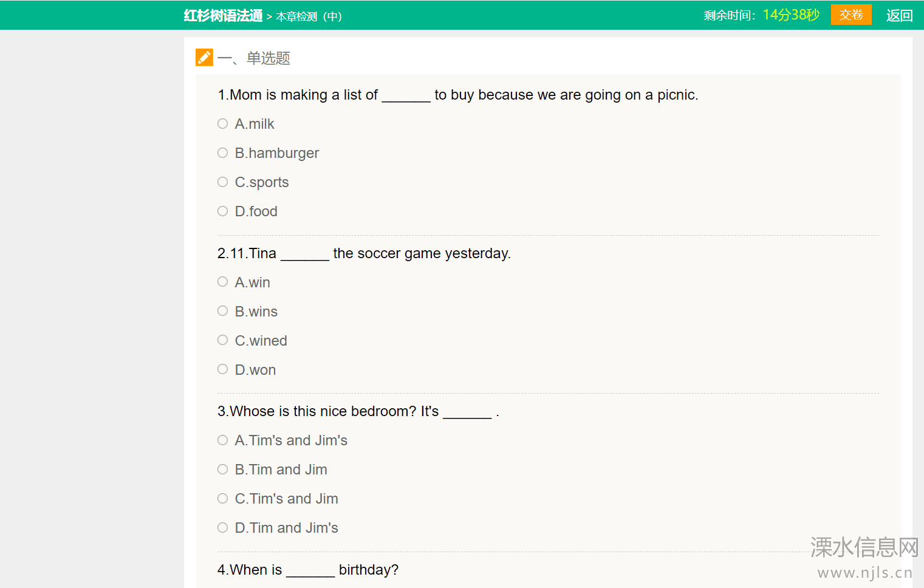Open the 红杉树语法通 home breadcrumb

click(x=223, y=16)
